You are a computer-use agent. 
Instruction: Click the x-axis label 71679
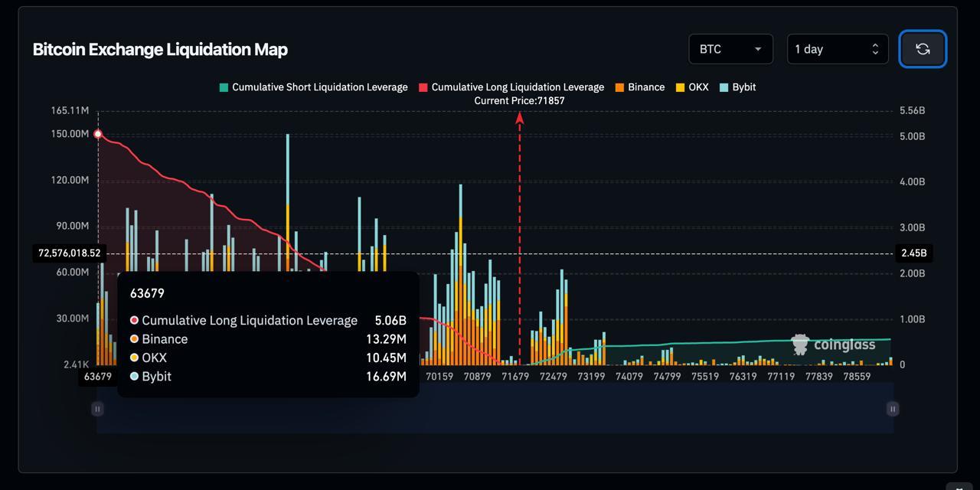(515, 376)
